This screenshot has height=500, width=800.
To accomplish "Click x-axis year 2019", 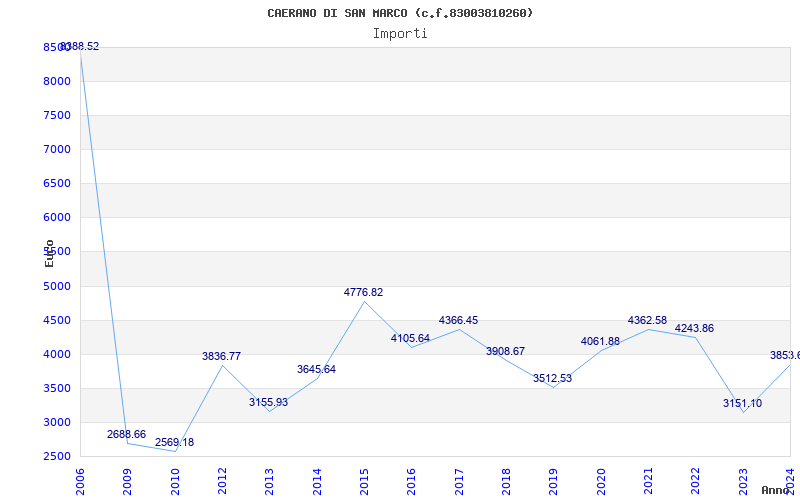I will tap(554, 481).
